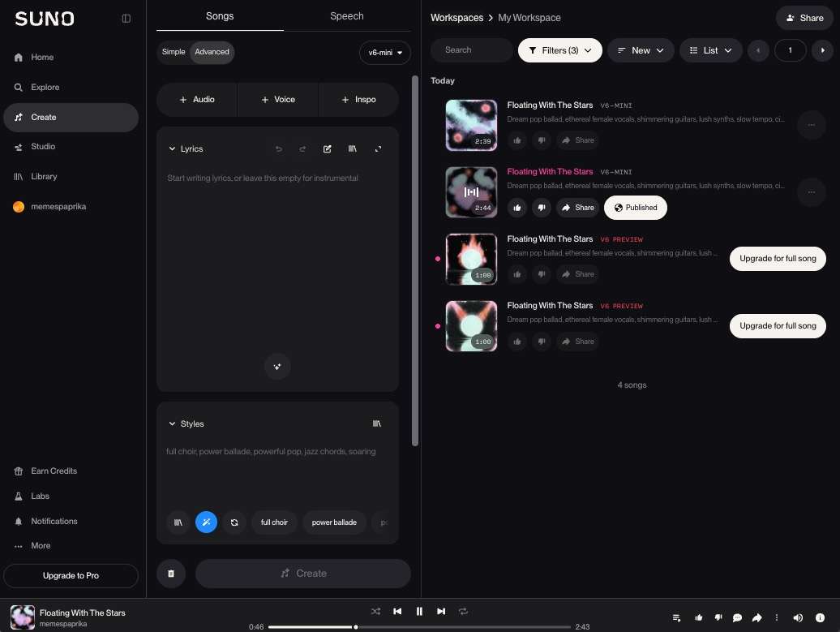Image resolution: width=840 pixels, height=632 pixels.
Task: Refresh the suggested style tags
Action: (x=234, y=522)
